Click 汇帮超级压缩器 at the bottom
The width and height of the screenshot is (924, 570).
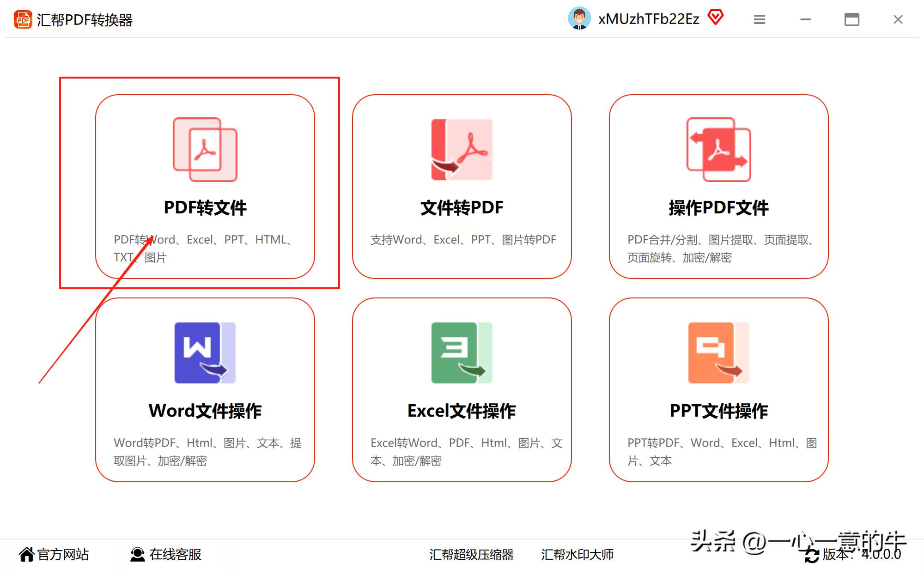tap(472, 554)
